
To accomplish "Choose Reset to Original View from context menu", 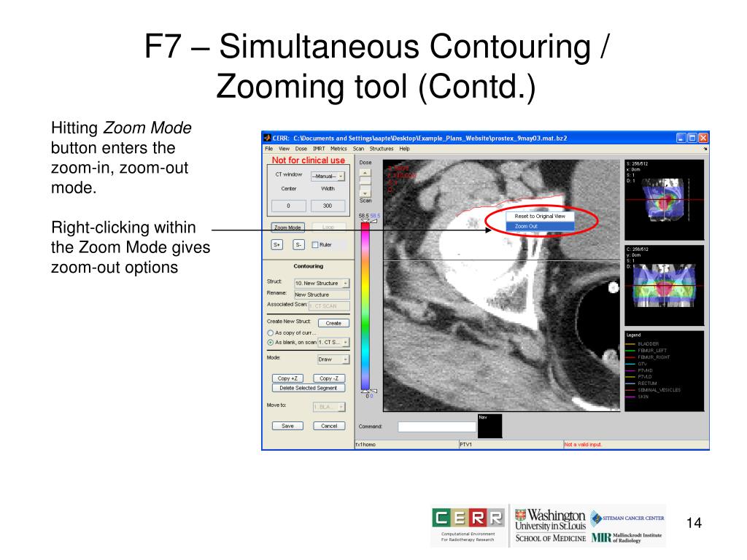I will click(540, 216).
